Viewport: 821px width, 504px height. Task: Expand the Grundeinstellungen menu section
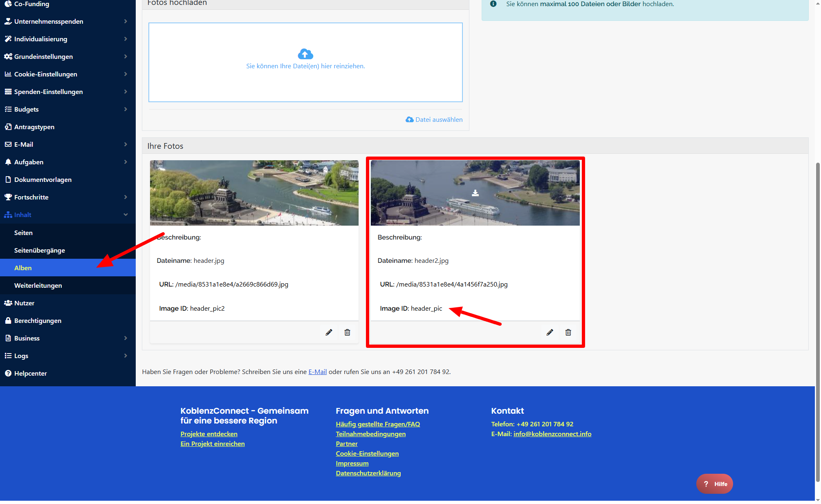43,56
